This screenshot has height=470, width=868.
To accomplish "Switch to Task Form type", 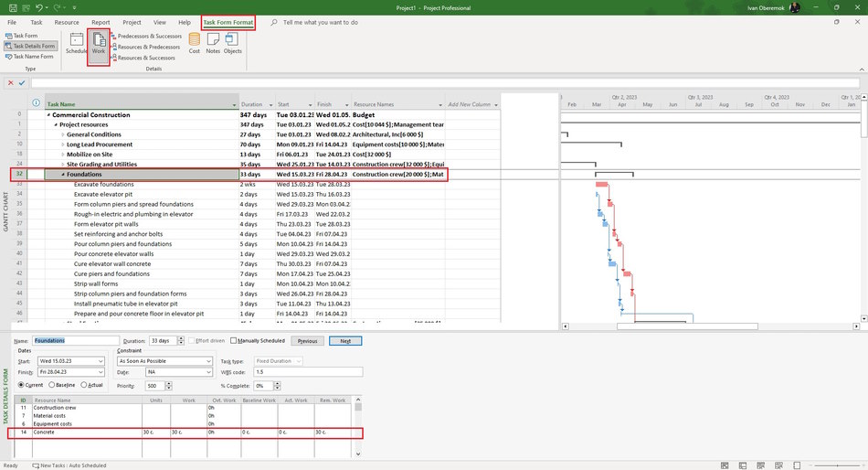I will point(22,36).
